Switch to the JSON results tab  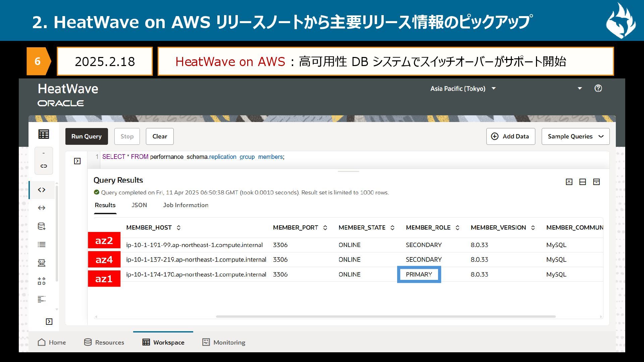pyautogui.click(x=139, y=205)
